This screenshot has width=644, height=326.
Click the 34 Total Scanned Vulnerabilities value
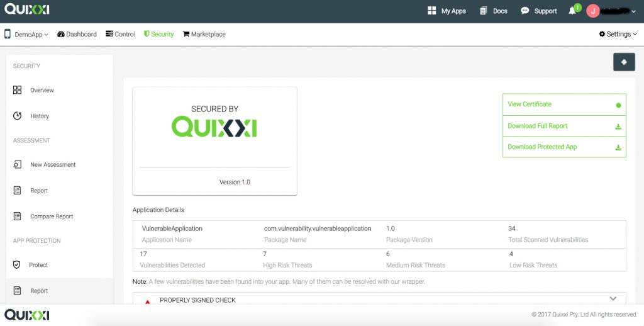point(512,228)
